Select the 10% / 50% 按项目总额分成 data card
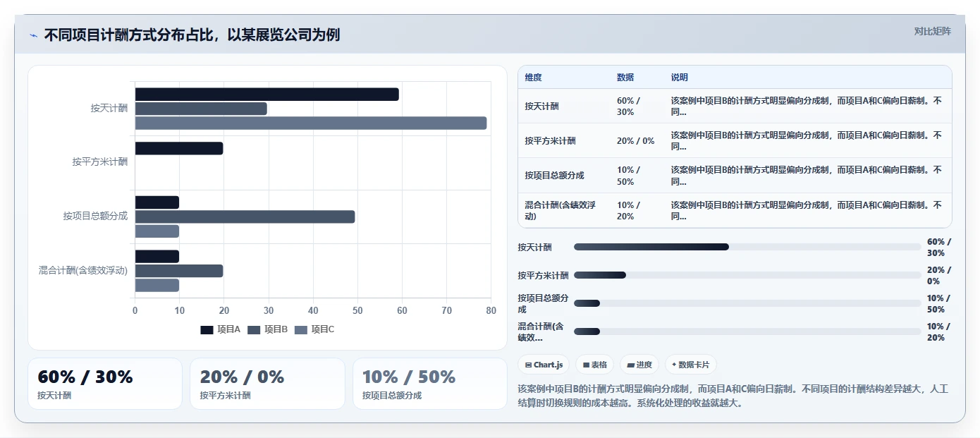980x438 pixels. 430,384
